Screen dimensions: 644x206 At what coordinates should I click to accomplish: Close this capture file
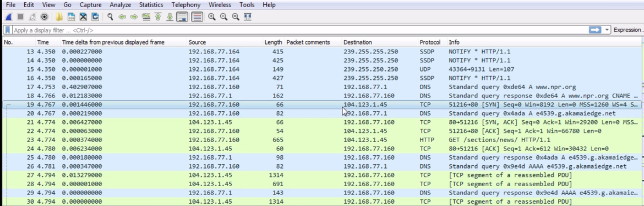[83, 17]
